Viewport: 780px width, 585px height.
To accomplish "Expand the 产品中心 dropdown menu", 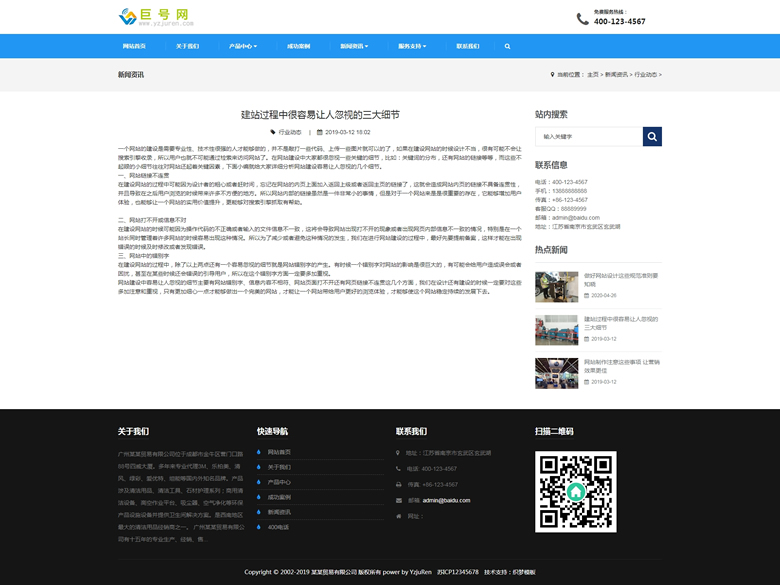I will click(x=242, y=46).
